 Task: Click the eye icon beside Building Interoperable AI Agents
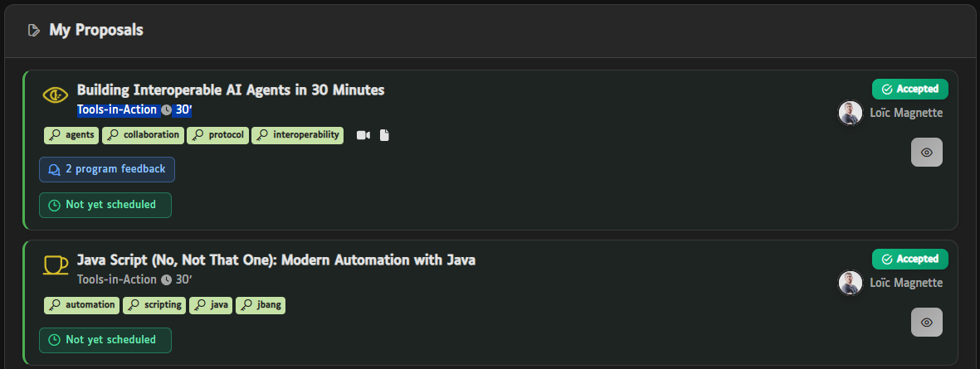[55, 95]
